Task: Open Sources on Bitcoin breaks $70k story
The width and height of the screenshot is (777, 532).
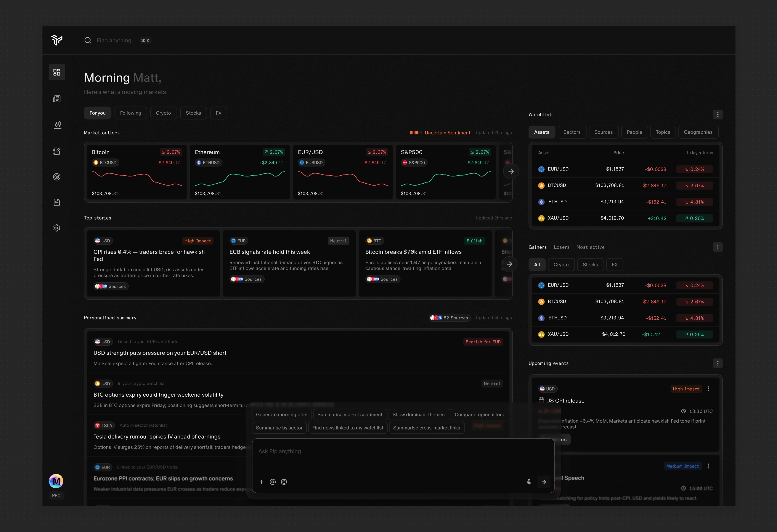Action: (383, 279)
